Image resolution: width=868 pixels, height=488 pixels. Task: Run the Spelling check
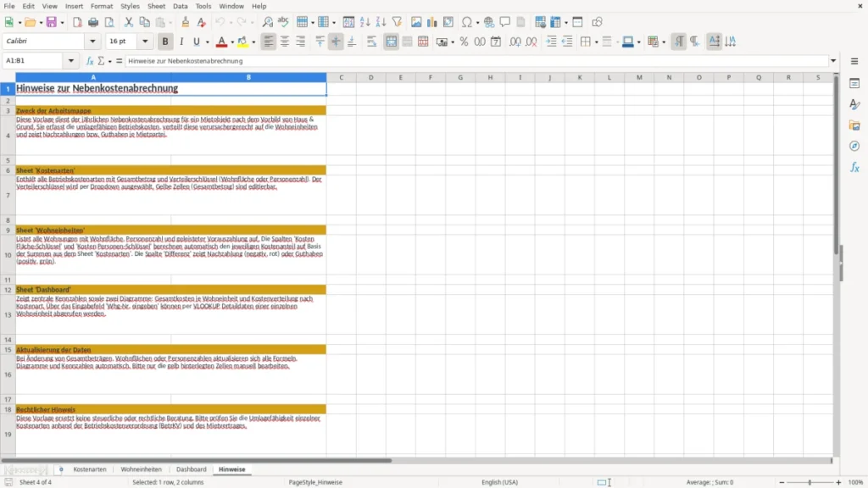coord(283,22)
